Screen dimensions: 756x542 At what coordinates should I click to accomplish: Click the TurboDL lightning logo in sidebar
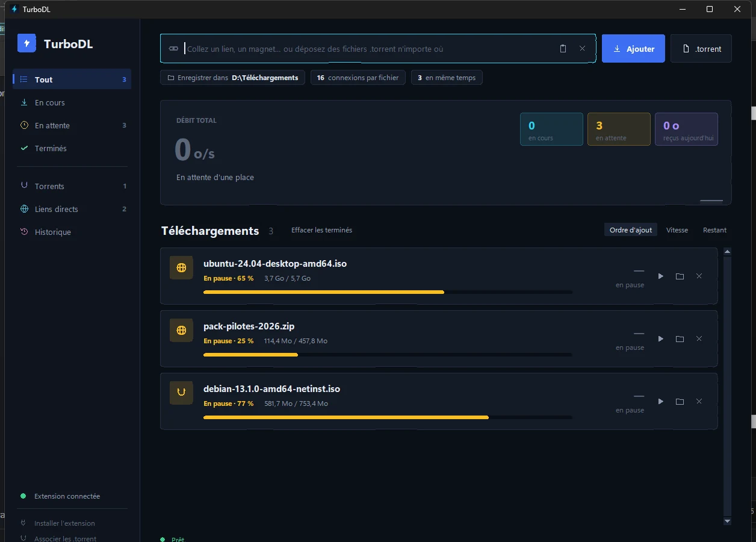click(27, 43)
